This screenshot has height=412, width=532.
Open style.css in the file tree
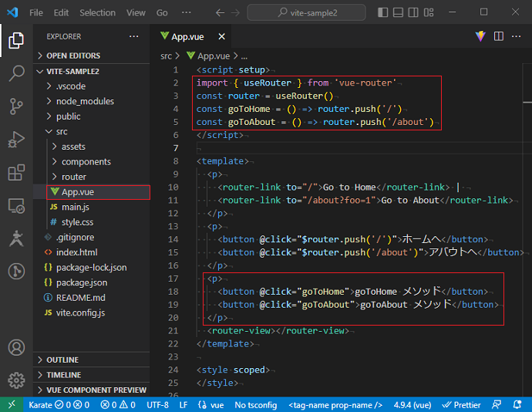click(x=92, y=222)
